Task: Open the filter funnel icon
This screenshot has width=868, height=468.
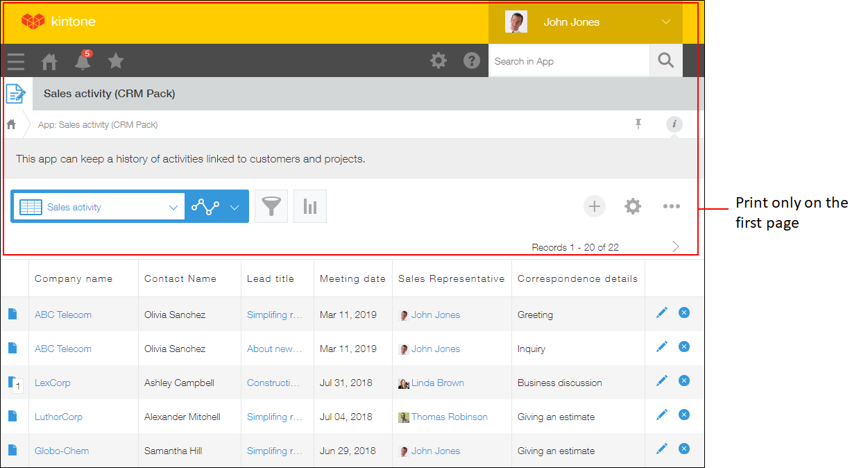Action: tap(271, 207)
